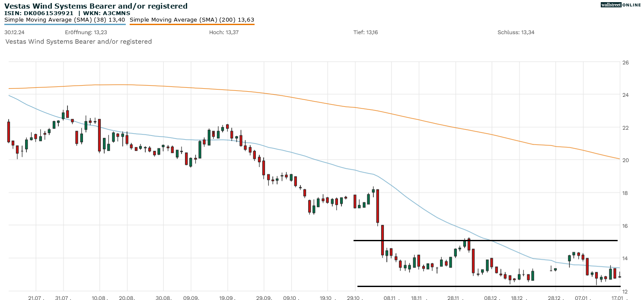The width and height of the screenshot is (644, 300).
Task: Click the Vestas Wind Systems chart title
Action: (x=96, y=6)
